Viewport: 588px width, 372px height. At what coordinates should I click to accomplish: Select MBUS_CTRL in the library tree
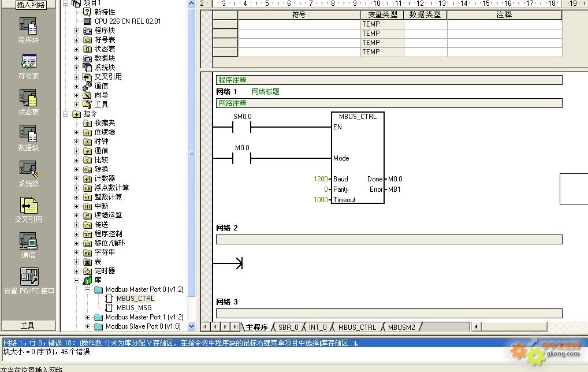tap(135, 299)
